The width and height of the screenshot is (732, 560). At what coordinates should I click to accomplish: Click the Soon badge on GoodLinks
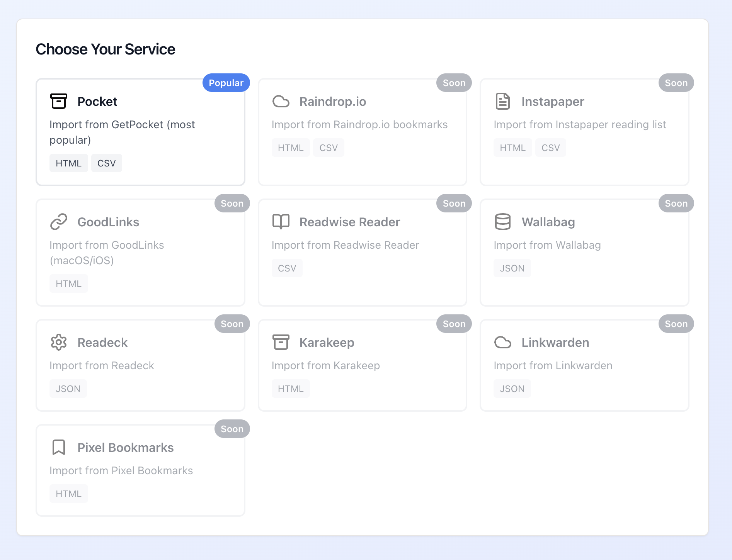(232, 203)
